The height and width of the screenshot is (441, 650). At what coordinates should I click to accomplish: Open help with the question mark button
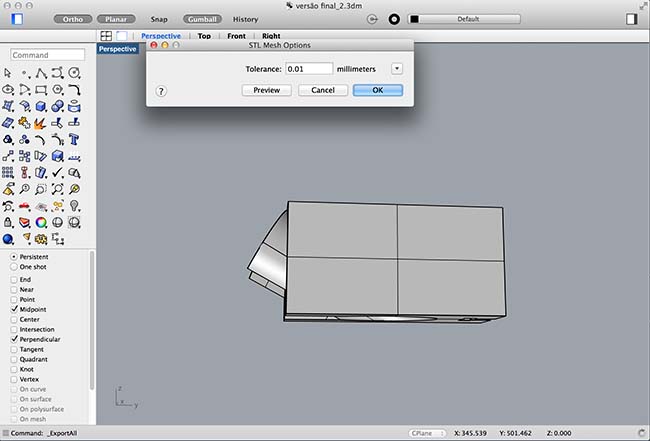(x=161, y=91)
